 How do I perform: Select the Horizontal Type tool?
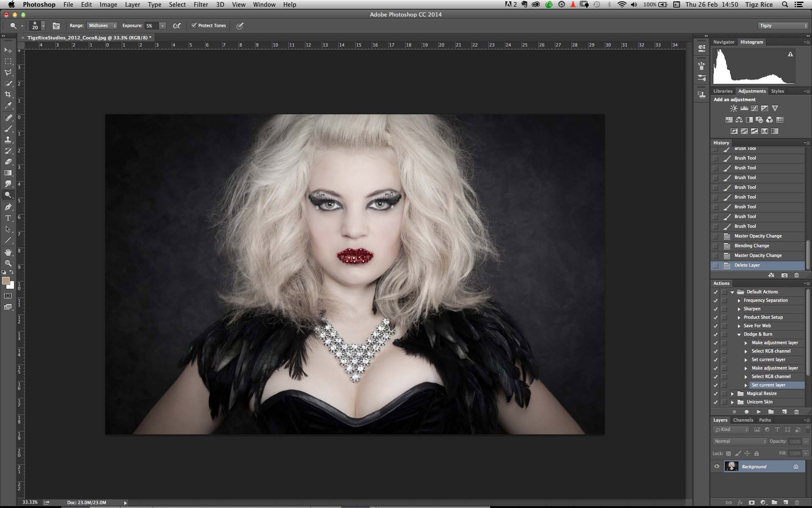click(x=8, y=218)
